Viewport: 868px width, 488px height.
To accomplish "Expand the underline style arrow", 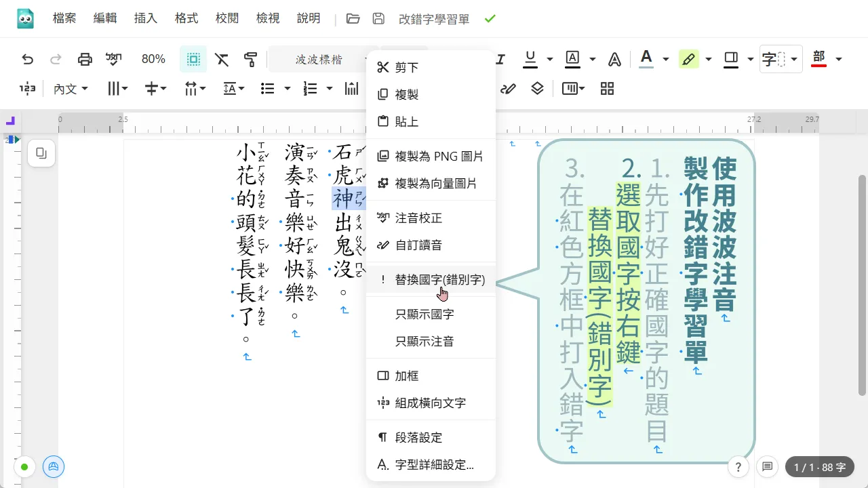I will tap(550, 59).
